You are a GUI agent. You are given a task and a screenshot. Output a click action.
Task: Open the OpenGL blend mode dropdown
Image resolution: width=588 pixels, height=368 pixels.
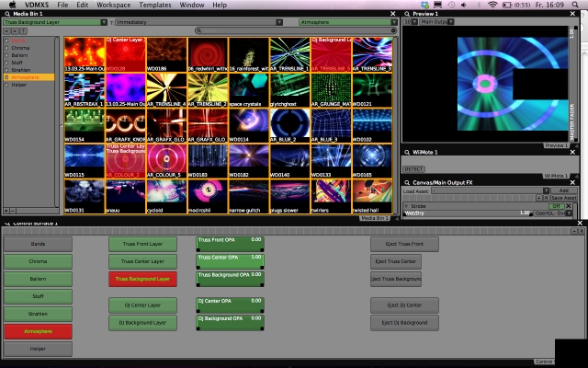click(x=553, y=213)
